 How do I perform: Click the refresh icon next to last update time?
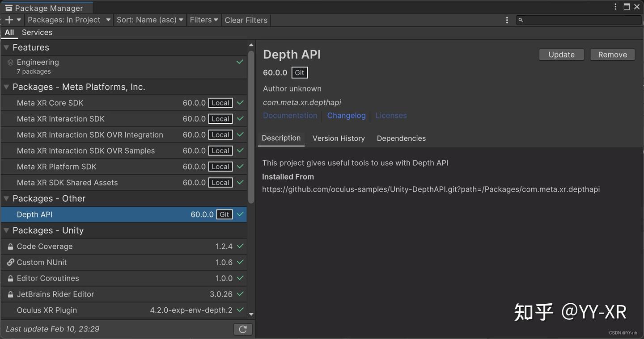(x=242, y=329)
